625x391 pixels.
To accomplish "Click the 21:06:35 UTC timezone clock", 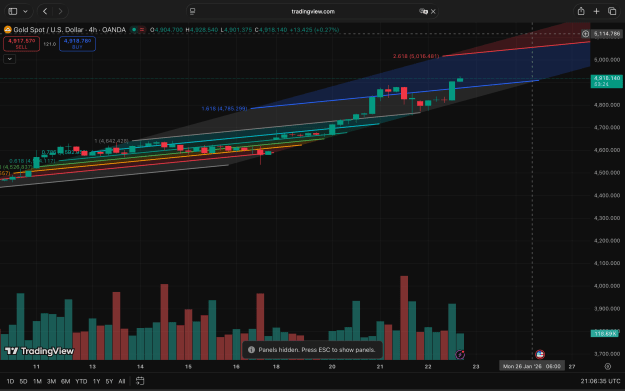I will point(600,381).
